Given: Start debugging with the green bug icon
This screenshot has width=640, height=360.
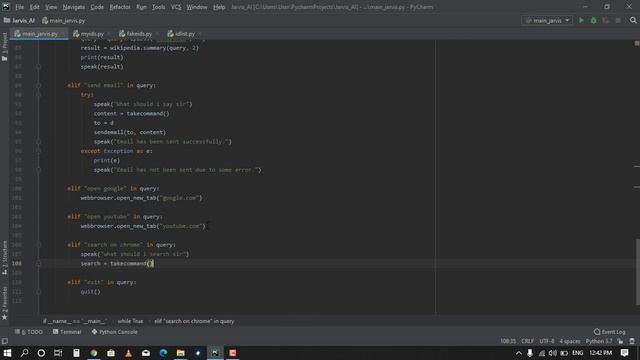Looking at the screenshot, I should (x=593, y=20).
